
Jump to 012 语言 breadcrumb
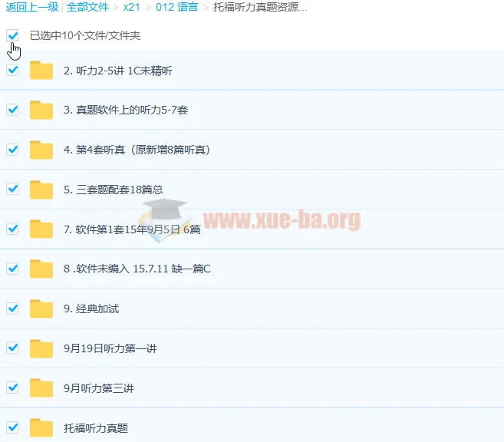click(x=176, y=7)
